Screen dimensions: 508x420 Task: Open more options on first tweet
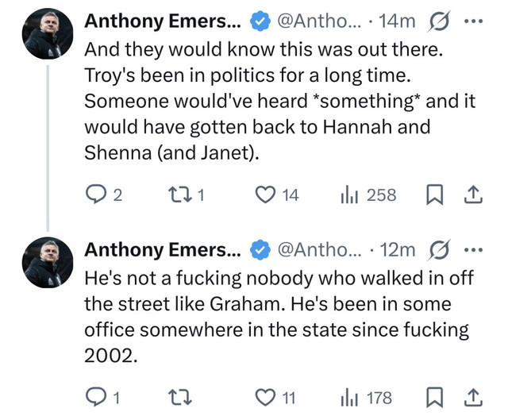[473, 21]
